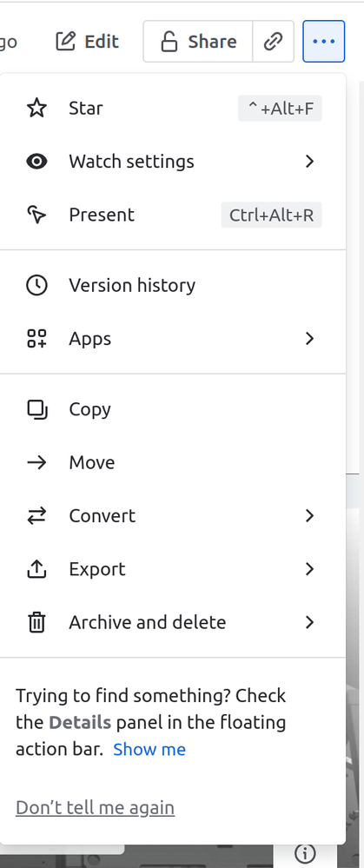Expand the Apps submenu arrow
This screenshot has width=364, height=868.
[x=310, y=338]
